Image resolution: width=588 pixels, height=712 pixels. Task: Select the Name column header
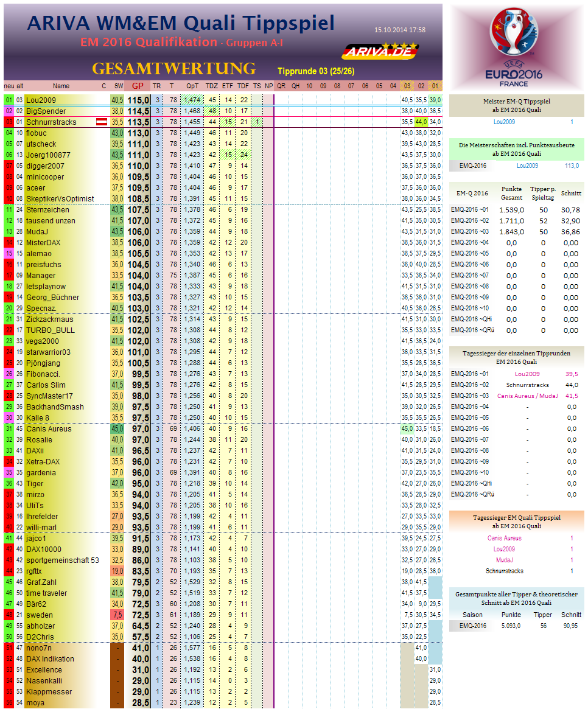[61, 86]
